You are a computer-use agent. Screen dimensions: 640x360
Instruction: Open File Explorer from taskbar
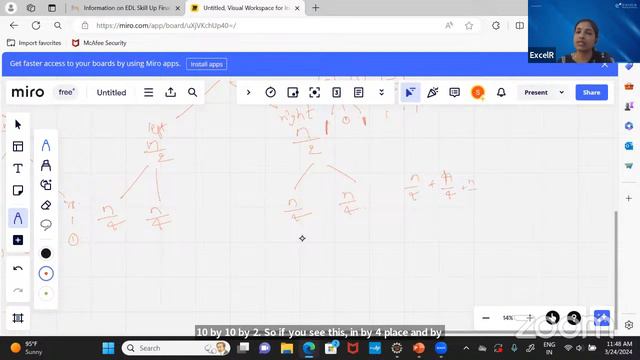287,348
